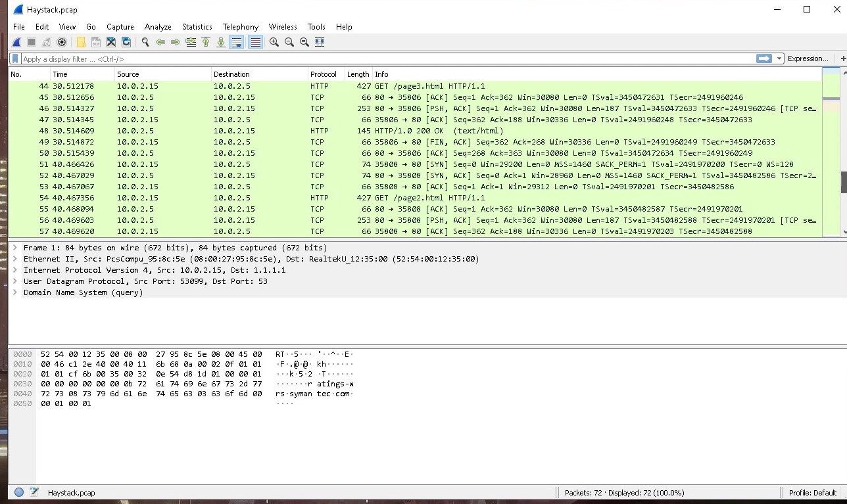Open the Tools menu

pos(316,27)
